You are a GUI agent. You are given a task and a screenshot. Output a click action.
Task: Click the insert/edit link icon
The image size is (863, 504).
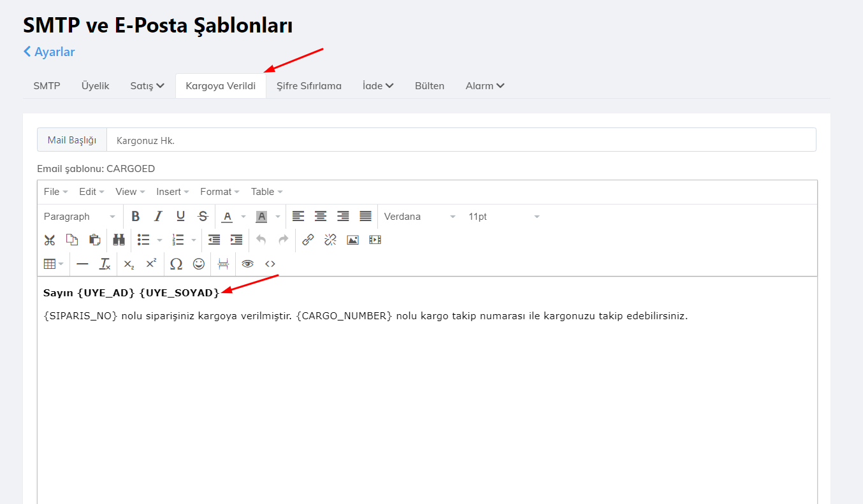pos(308,240)
